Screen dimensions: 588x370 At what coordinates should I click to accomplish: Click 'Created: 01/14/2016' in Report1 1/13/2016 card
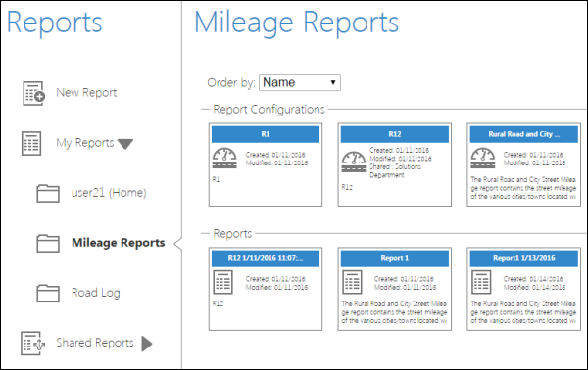coord(533,279)
